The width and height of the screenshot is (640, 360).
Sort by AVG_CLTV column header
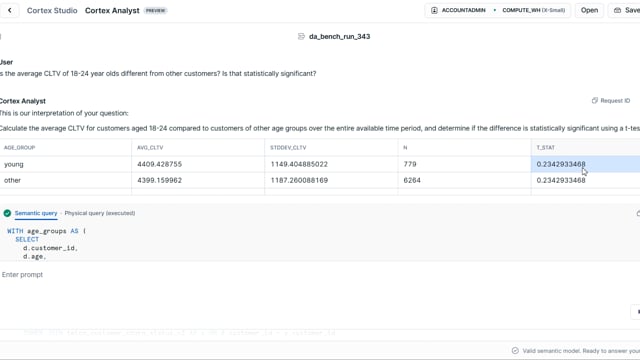[150, 147]
